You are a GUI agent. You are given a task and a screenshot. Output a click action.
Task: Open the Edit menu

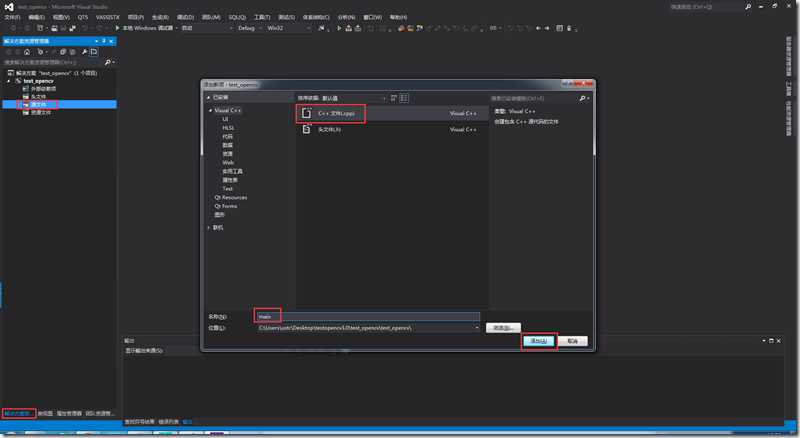[36, 17]
